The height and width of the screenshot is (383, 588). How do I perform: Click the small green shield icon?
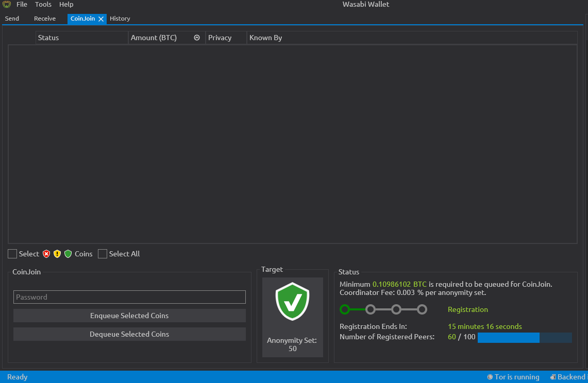[68, 254]
